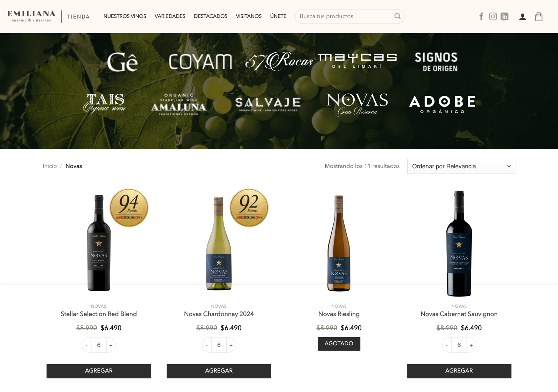Open the Instagram icon in header

[x=493, y=16]
